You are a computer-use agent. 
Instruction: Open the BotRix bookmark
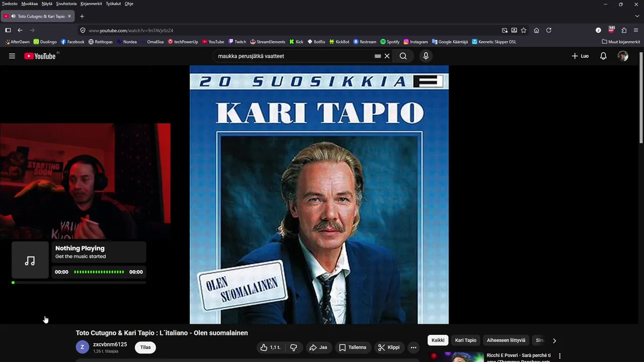(316, 42)
